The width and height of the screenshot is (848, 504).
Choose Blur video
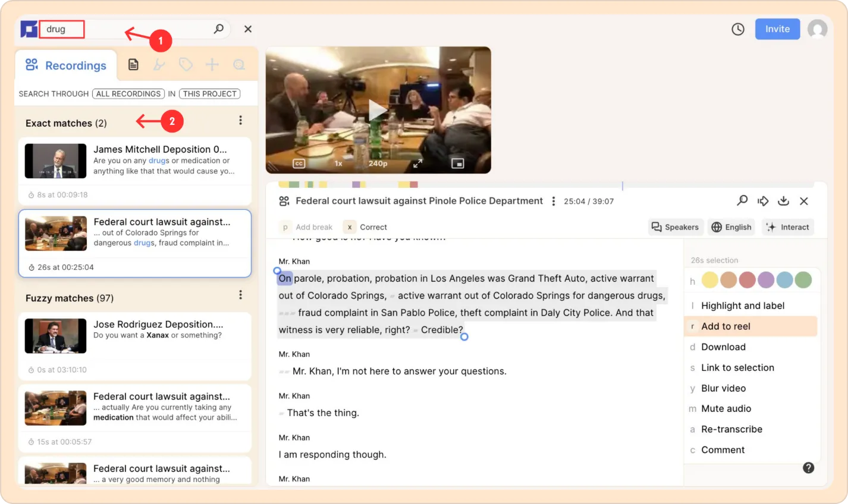[x=752, y=388]
